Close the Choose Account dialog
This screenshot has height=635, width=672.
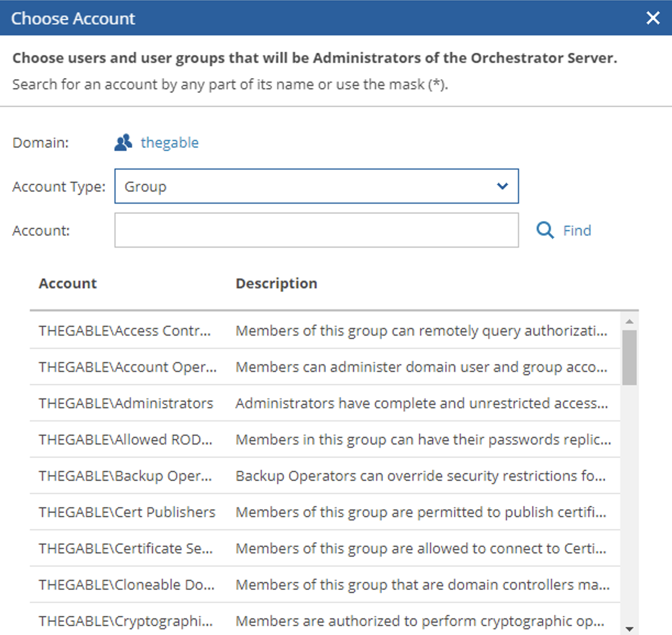click(x=653, y=18)
